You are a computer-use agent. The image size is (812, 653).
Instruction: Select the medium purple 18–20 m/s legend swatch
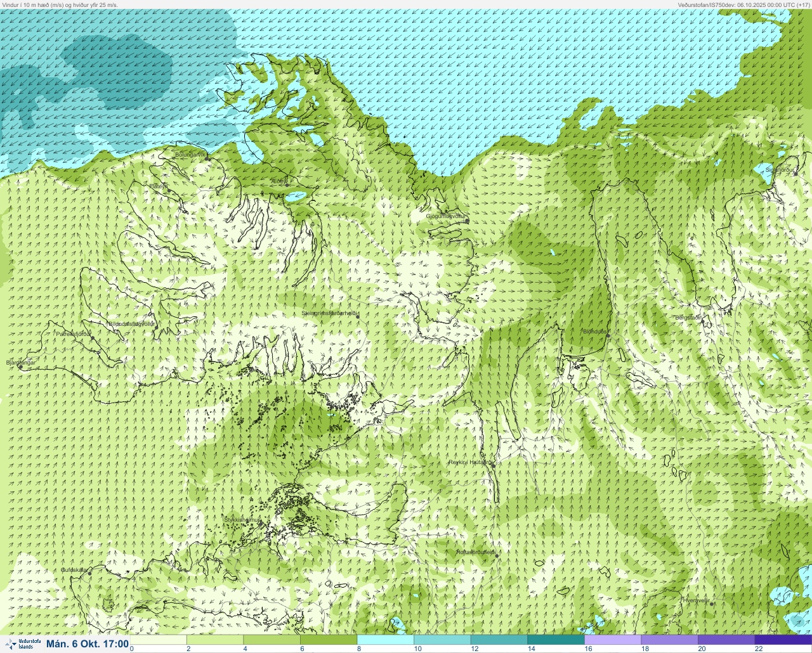click(669, 640)
